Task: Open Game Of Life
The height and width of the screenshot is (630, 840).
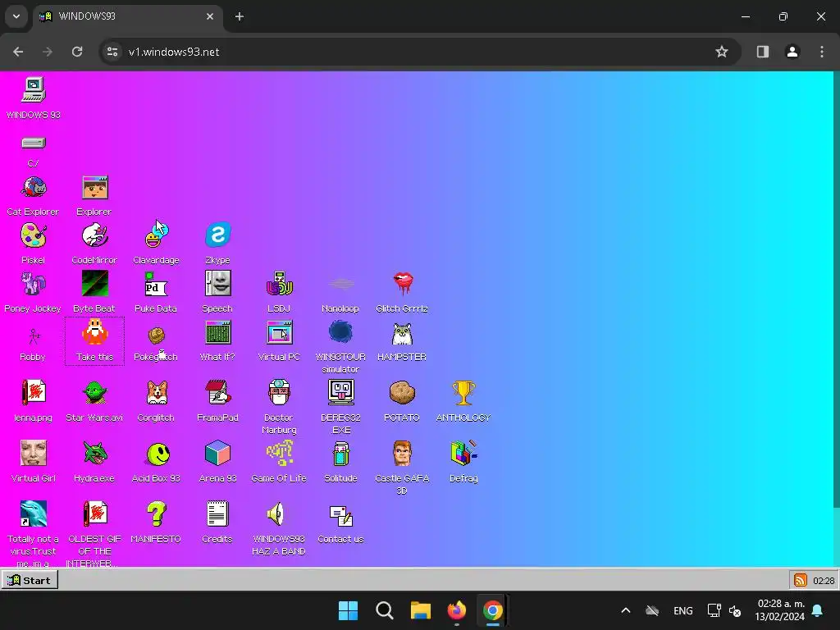Action: tap(279, 453)
